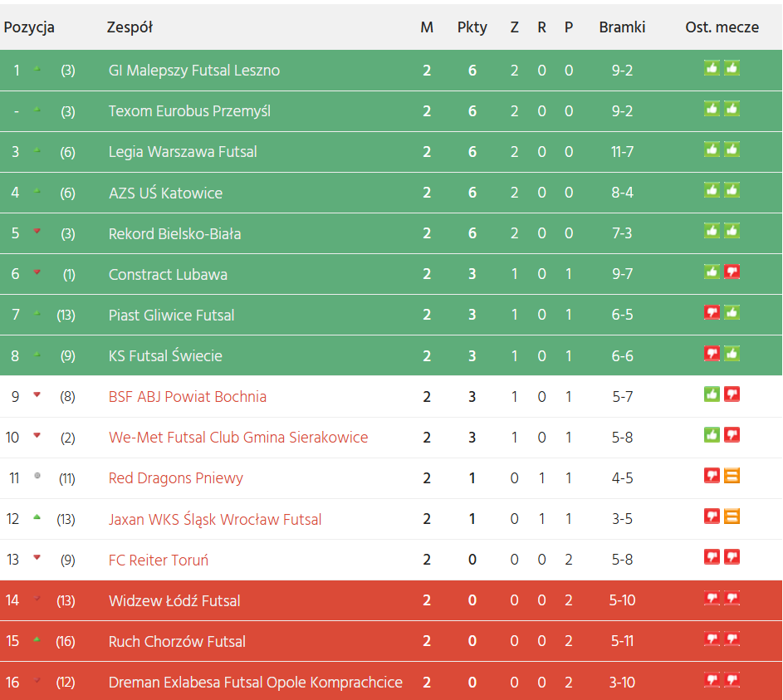Image resolution: width=783 pixels, height=700 pixels.
Task: Click the Zespół column header
Action: coord(130,27)
